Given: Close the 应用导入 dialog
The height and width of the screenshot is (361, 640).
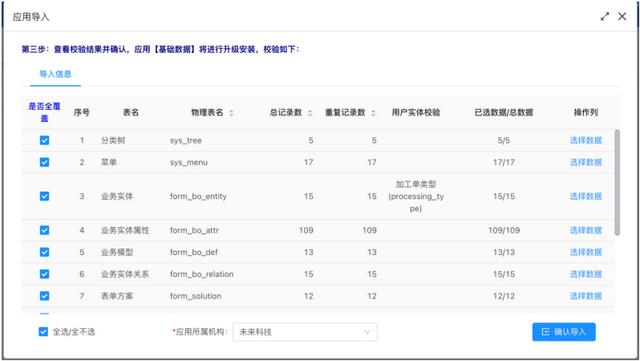Looking at the screenshot, I should (x=622, y=16).
